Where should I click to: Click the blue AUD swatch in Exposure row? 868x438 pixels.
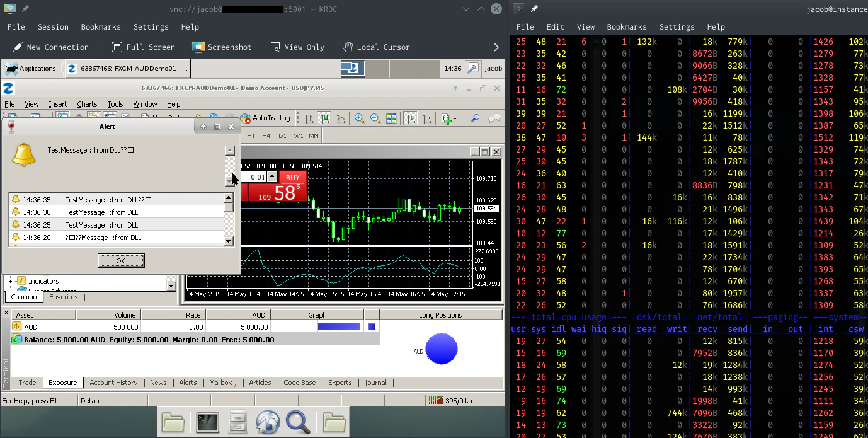click(372, 327)
